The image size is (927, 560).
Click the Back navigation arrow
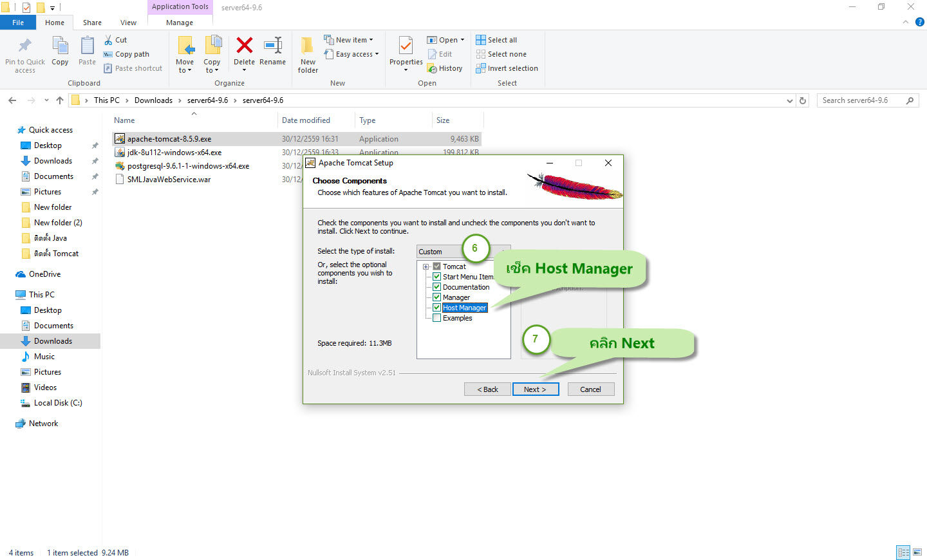point(12,100)
